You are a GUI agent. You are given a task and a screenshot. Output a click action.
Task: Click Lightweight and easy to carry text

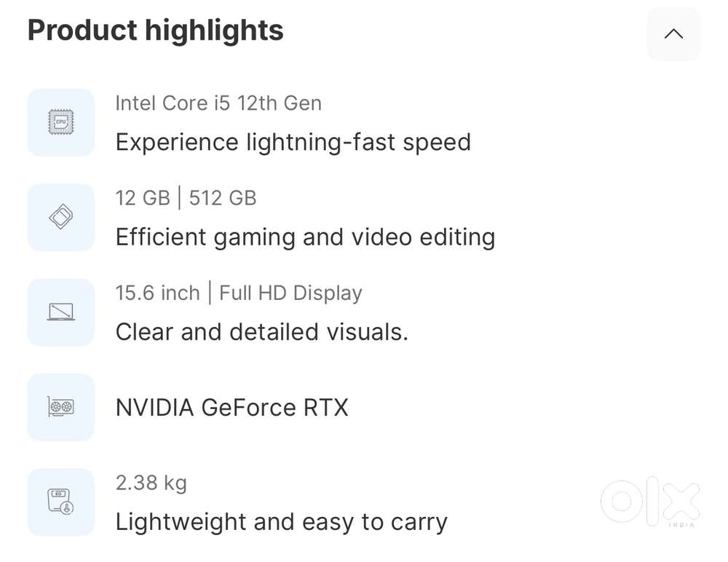pos(281,521)
